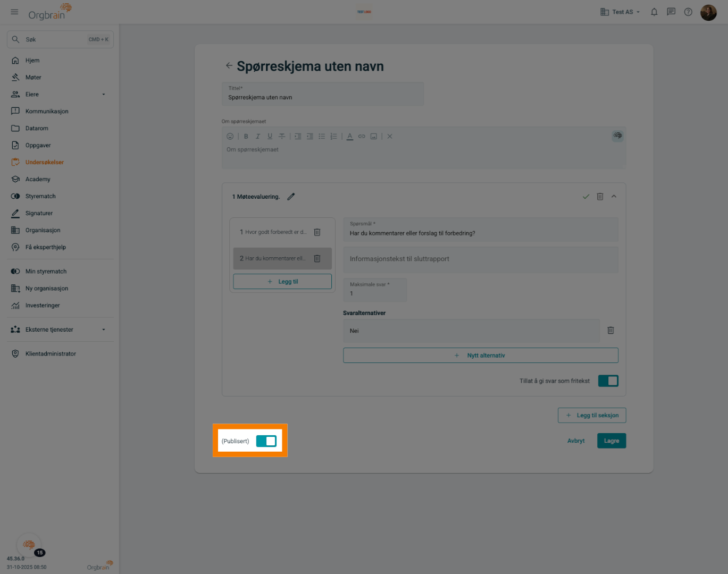Click the Orgbrain logo in the header
The width and height of the screenshot is (728, 574).
point(49,12)
